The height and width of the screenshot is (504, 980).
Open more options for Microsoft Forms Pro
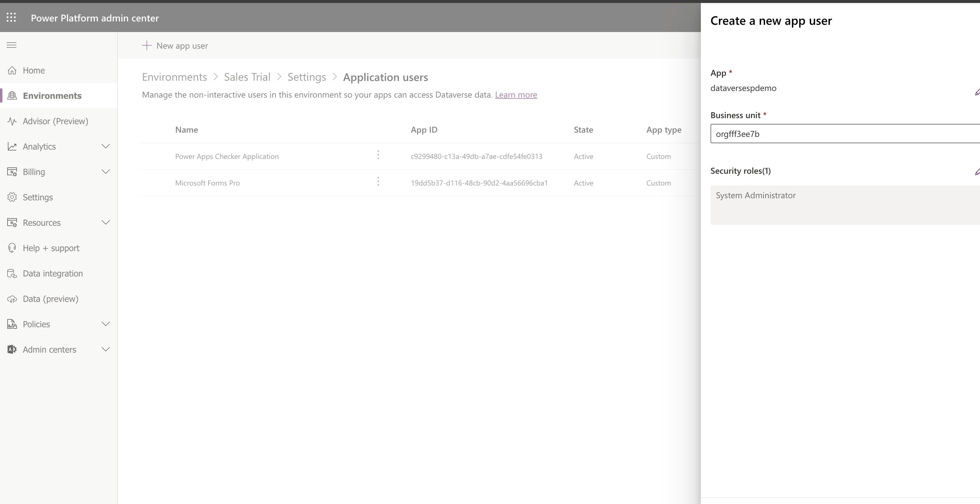[378, 181]
